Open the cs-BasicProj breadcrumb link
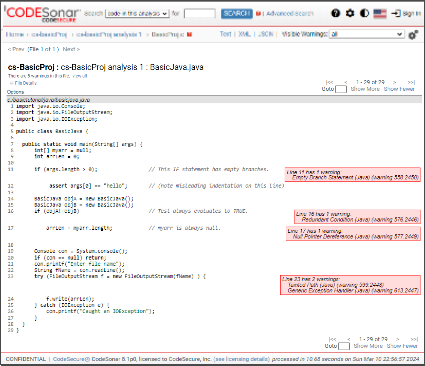 pyautogui.click(x=49, y=34)
